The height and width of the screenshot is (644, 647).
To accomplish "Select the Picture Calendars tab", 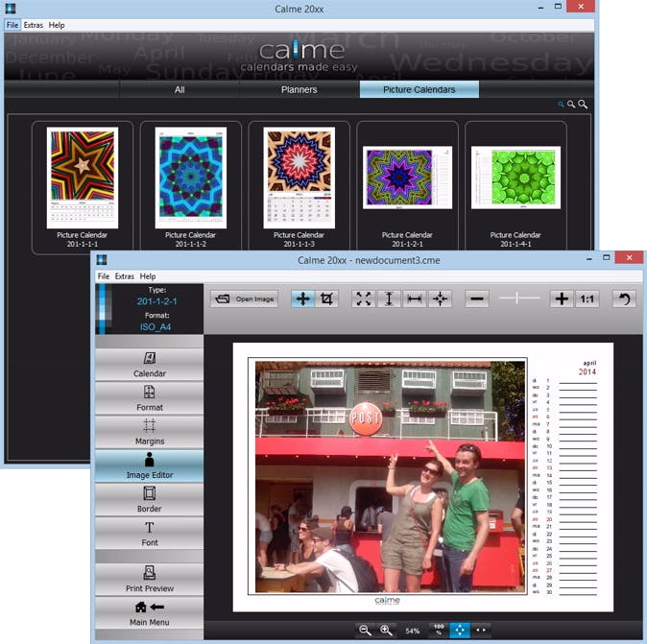I will coord(419,89).
